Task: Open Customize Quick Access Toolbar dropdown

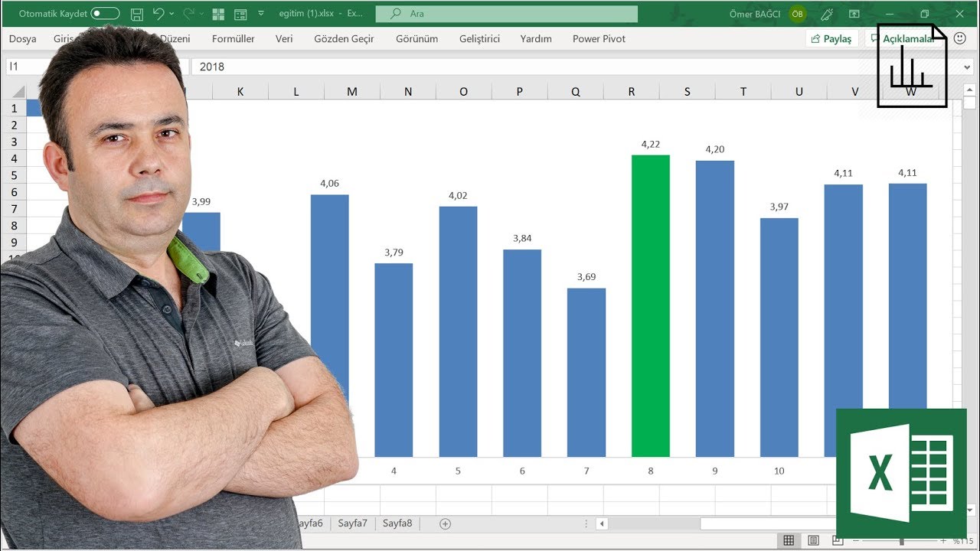Action: [x=261, y=14]
